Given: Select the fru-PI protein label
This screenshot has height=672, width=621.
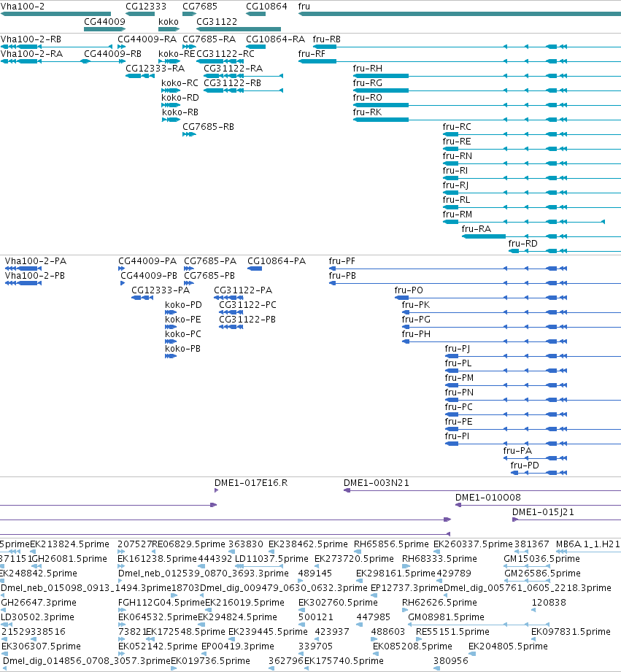Looking at the screenshot, I should click(457, 436).
